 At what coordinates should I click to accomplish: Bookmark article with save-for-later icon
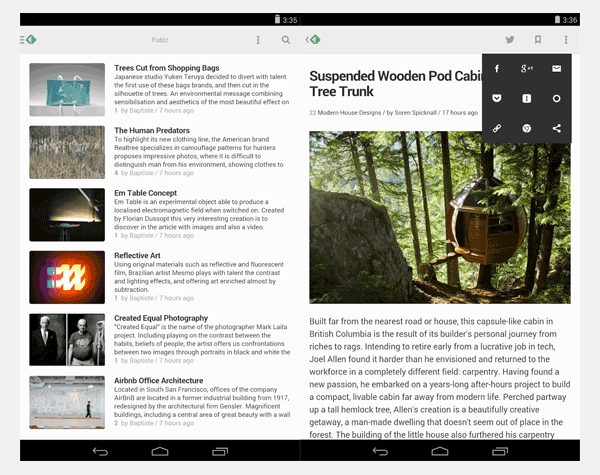(x=538, y=40)
